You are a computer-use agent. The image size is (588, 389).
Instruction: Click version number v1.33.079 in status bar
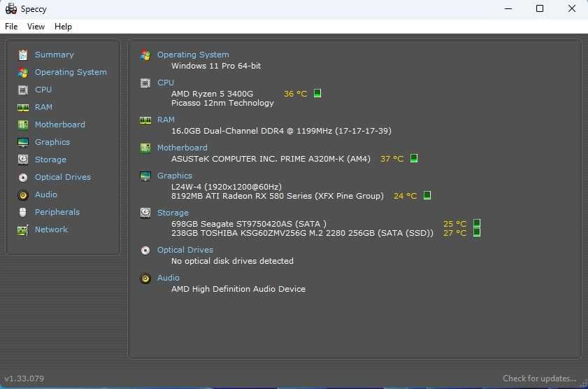(x=24, y=379)
